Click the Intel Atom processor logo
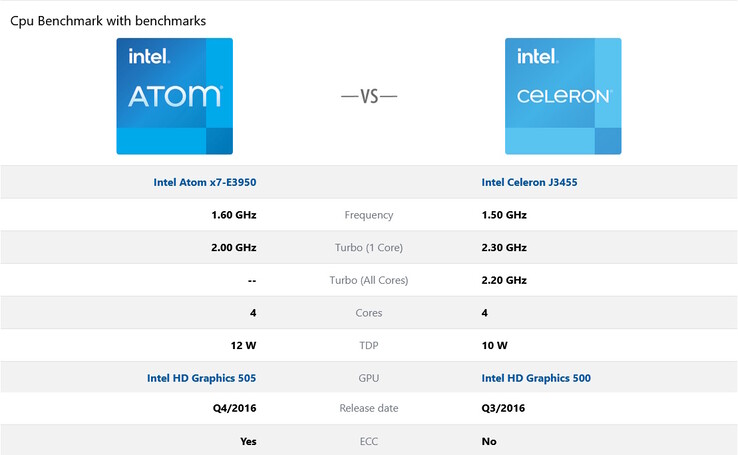This screenshot has width=738, height=455. [x=174, y=96]
